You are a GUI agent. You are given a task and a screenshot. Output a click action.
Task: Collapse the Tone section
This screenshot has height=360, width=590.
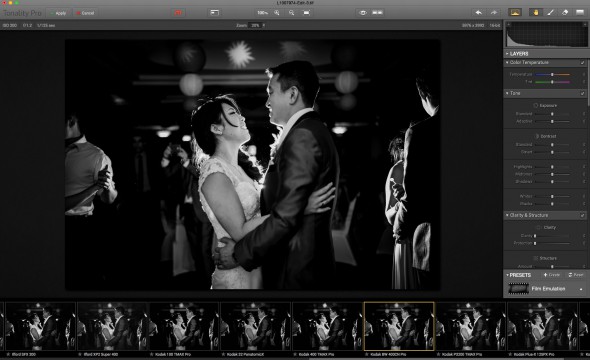507,93
